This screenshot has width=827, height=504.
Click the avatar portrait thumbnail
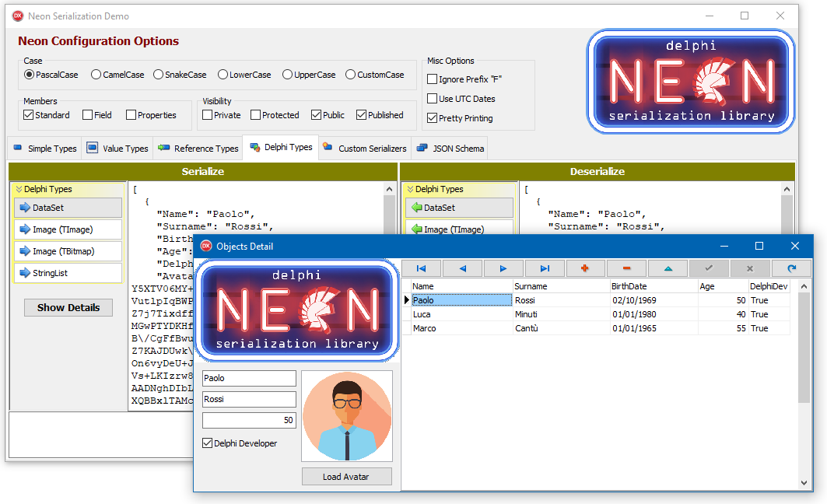(x=346, y=416)
